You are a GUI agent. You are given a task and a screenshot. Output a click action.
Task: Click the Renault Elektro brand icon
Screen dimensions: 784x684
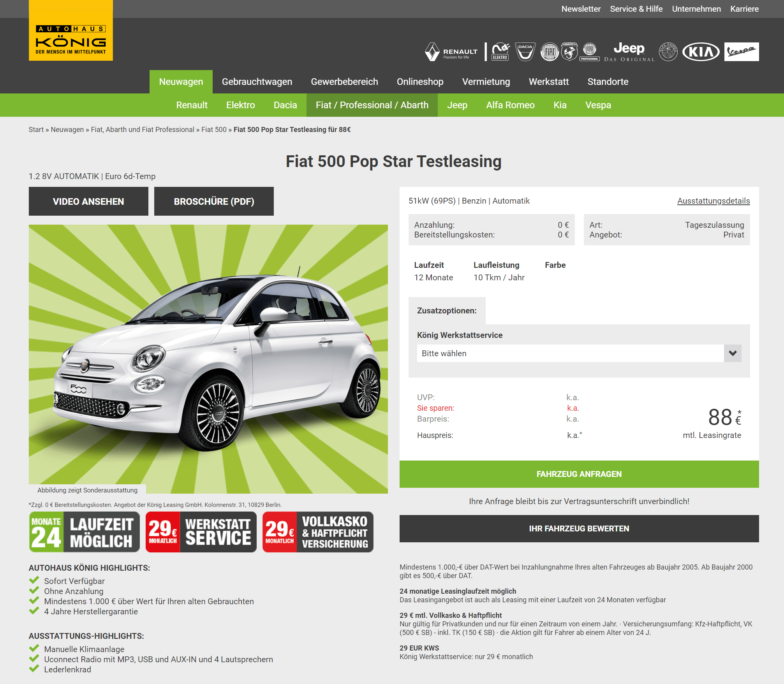click(x=500, y=52)
